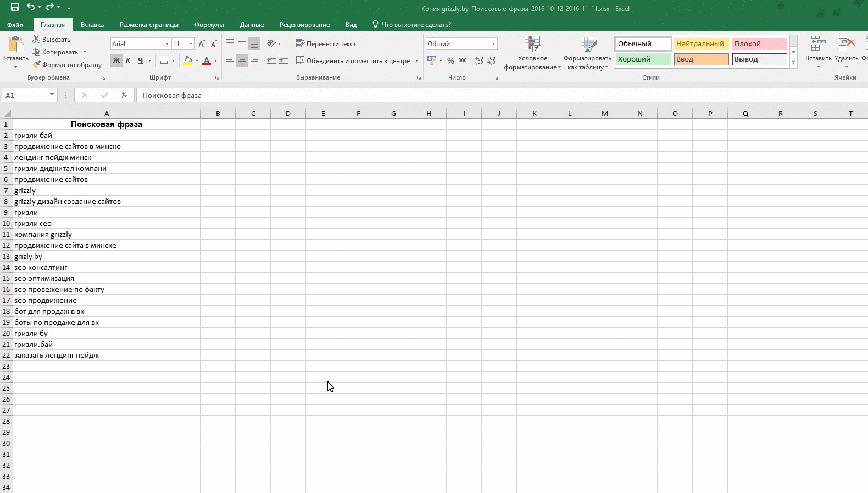The width and height of the screenshot is (868, 493).
Task: Decrease the cell indent
Action: click(x=271, y=60)
